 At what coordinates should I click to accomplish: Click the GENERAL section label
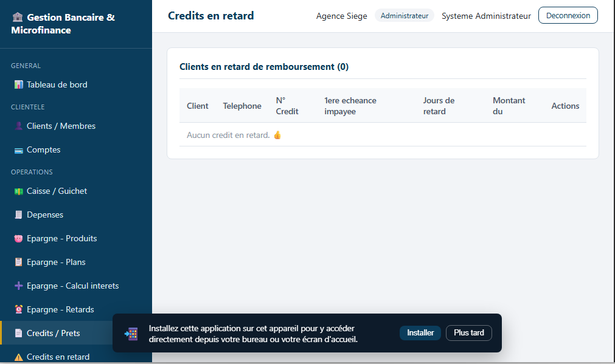(26, 66)
